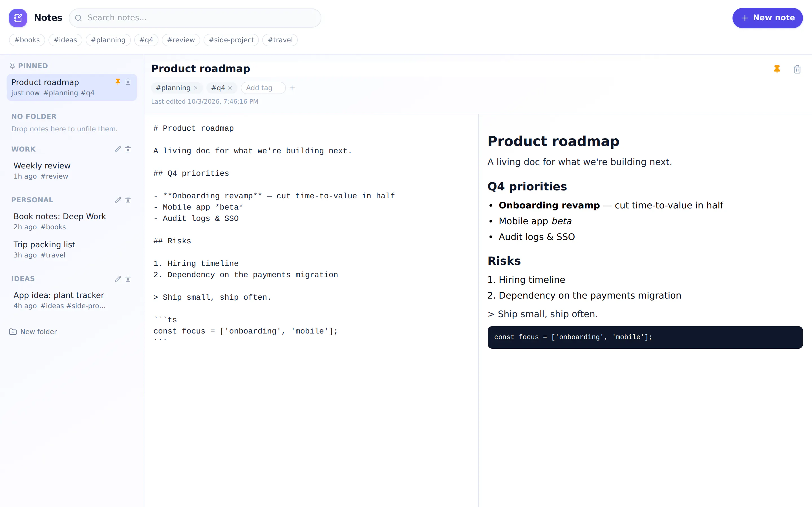Delete note via header trash icon
Viewport: 812px width, 507px height.
(797, 69)
